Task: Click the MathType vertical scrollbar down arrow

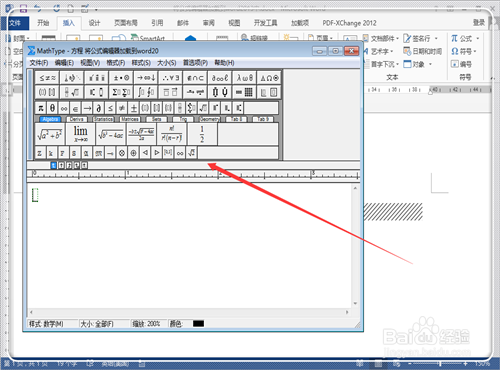Action: (x=355, y=303)
